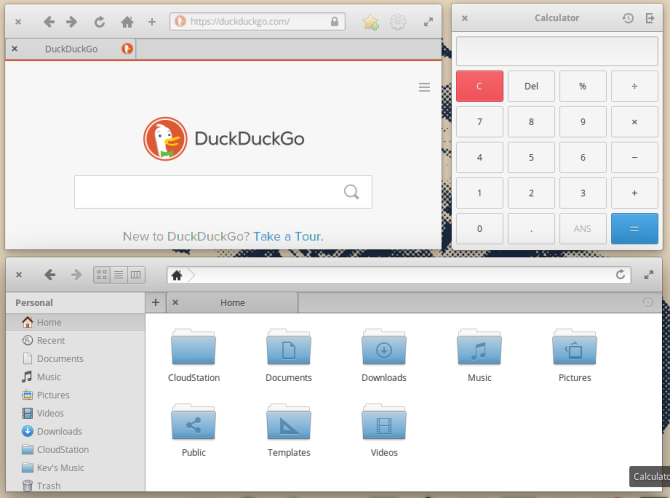
Task: Reload the DuckDuckGo page
Action: tap(100, 22)
